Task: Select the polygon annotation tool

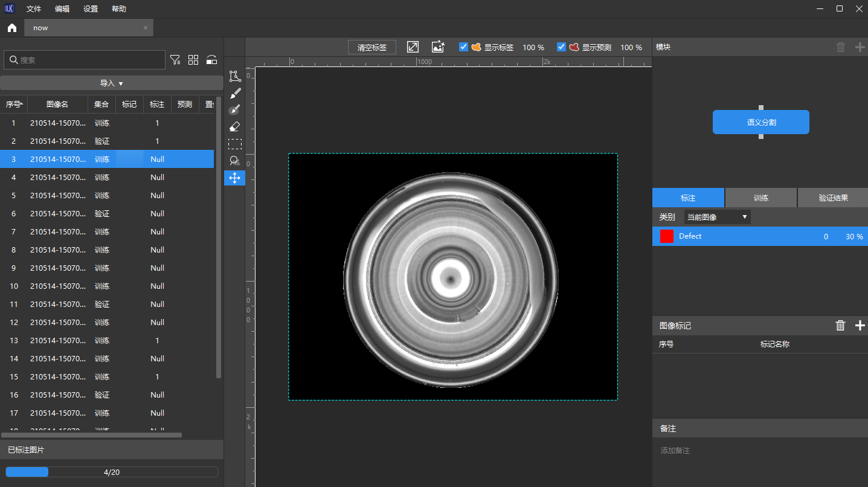Action: click(235, 76)
